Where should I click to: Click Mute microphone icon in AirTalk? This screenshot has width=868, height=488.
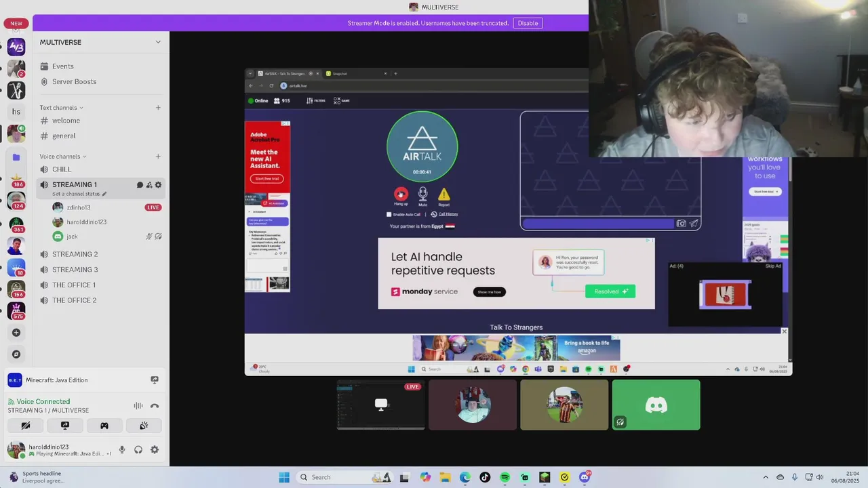coord(422,195)
